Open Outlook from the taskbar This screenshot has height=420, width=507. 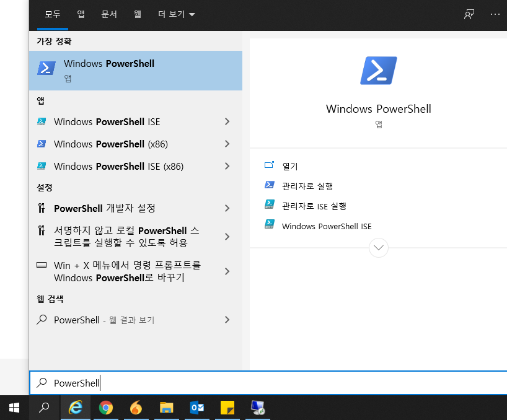coord(197,408)
